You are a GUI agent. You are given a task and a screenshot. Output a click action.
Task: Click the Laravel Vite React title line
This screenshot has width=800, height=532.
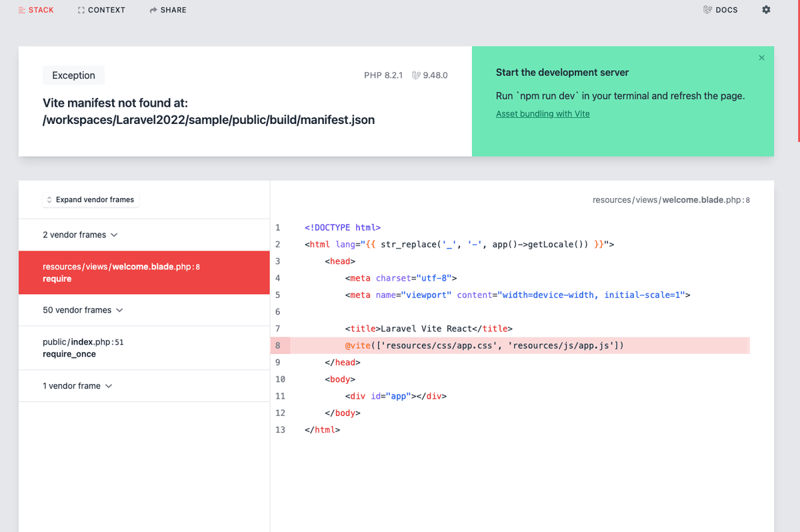point(428,329)
